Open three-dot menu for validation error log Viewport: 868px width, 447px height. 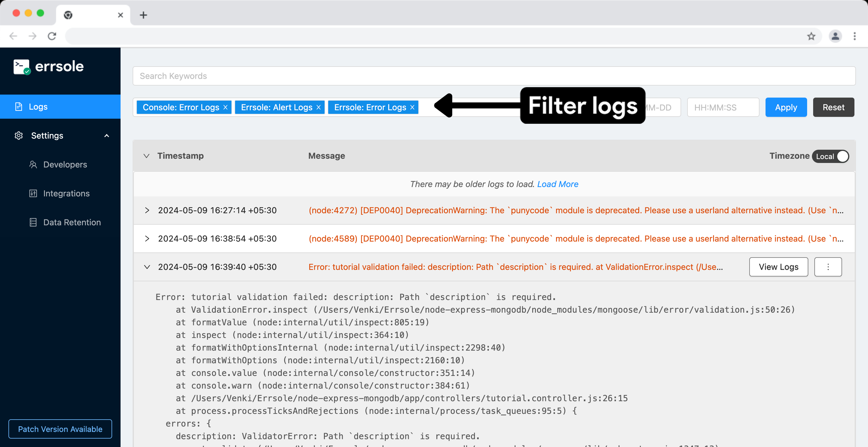tap(828, 267)
